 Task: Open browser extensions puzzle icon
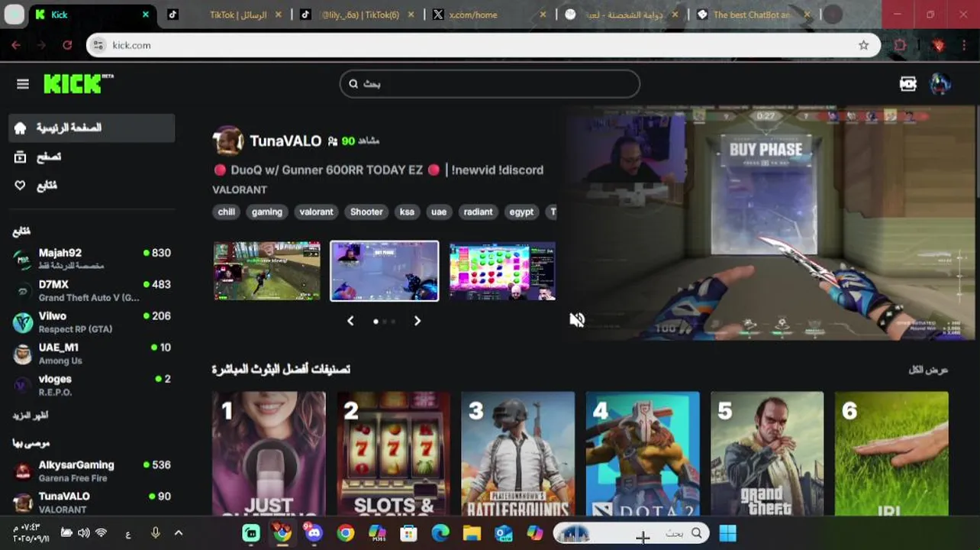tap(901, 45)
